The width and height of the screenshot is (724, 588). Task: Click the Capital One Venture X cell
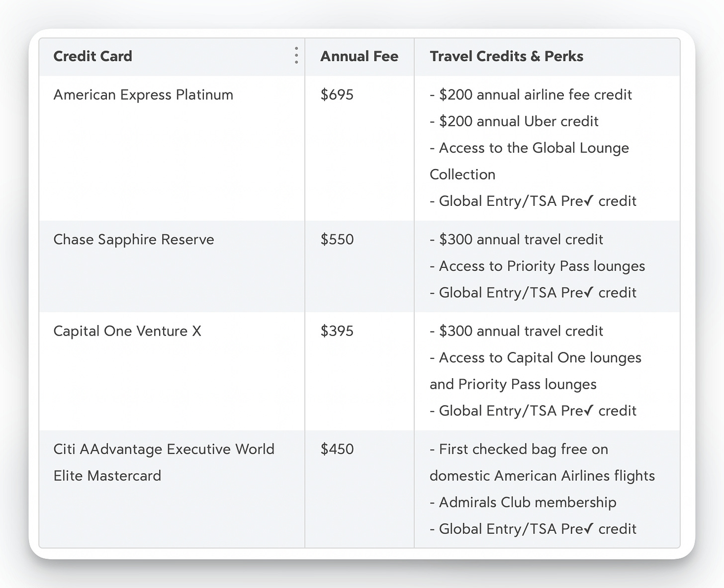127,331
